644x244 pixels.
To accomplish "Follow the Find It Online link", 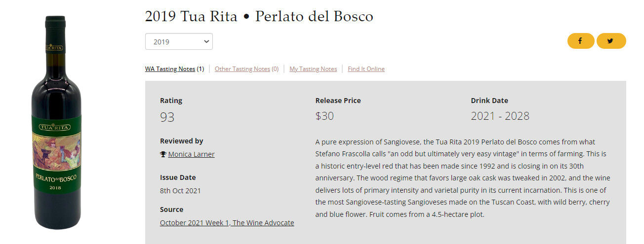I will pyautogui.click(x=366, y=69).
